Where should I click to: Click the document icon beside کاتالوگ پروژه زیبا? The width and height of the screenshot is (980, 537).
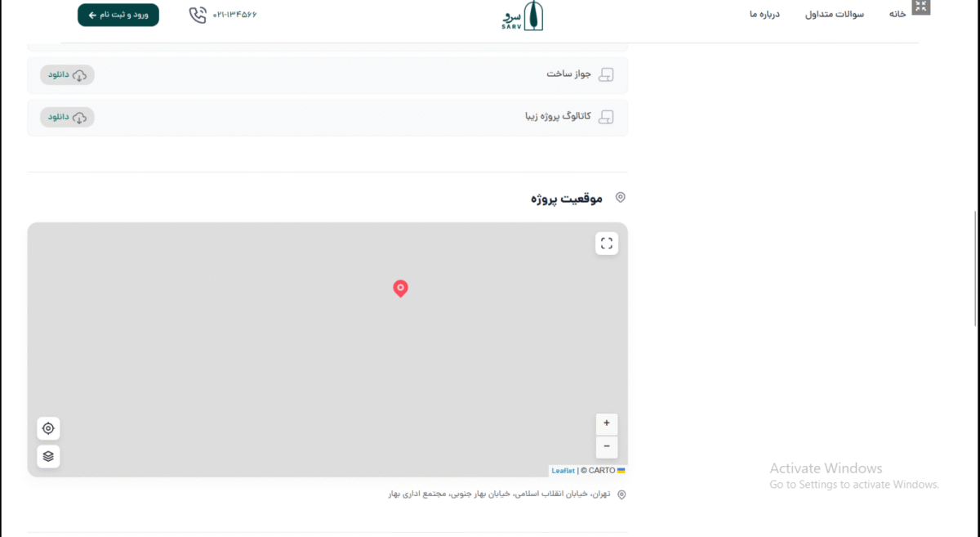click(x=605, y=117)
